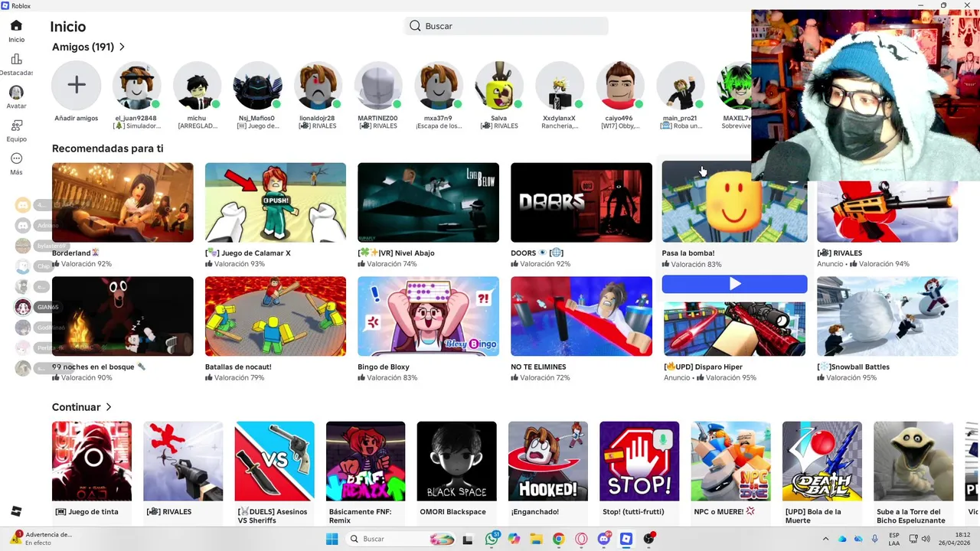This screenshot has height=551, width=980.
Task: Open the Batallas de nocaut! thumbnail
Action: click(276, 316)
